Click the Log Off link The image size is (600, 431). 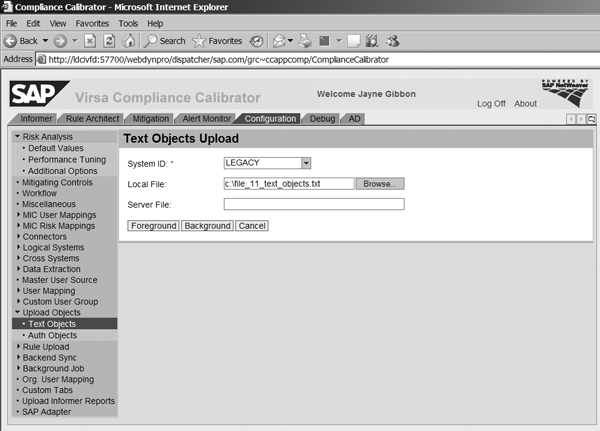pos(491,104)
